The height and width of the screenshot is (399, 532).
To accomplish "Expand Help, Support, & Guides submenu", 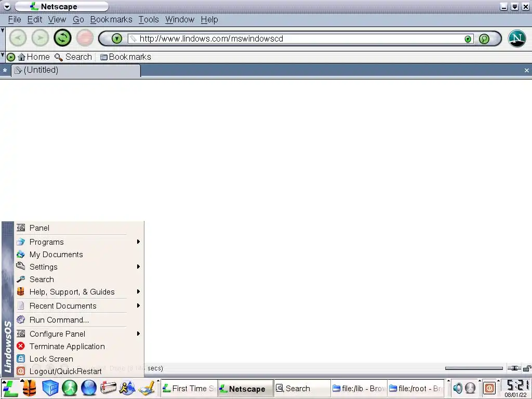I will click(x=79, y=292).
